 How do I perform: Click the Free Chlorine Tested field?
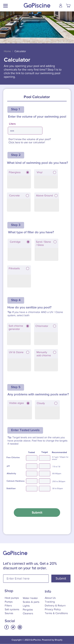[x=32, y=458]
